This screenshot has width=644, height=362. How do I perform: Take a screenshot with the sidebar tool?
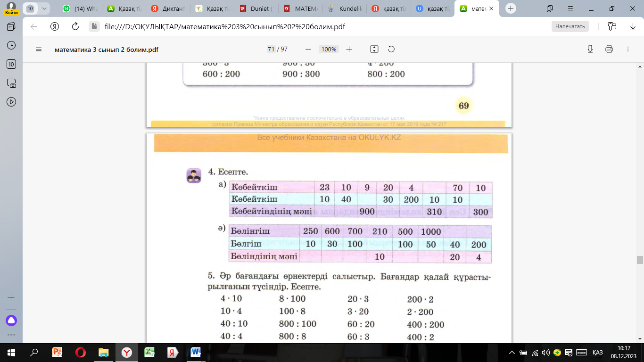11,83
